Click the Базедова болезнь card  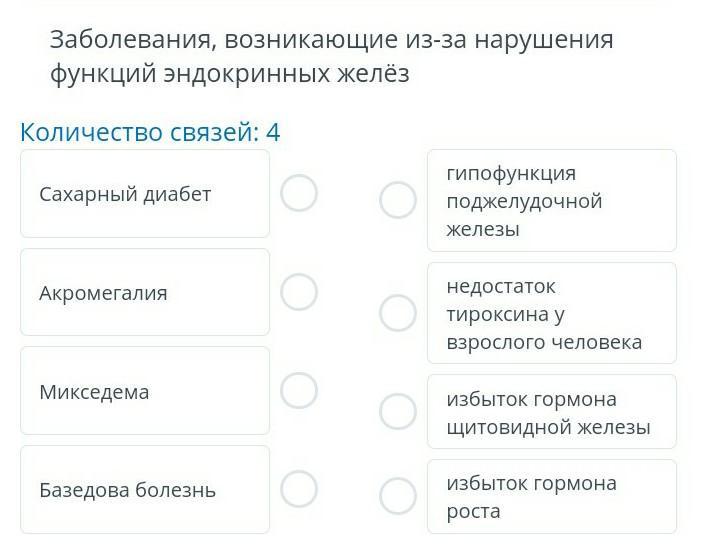click(x=145, y=490)
